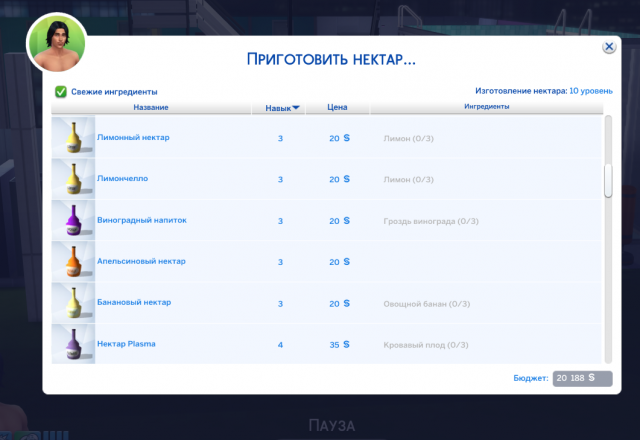The height and width of the screenshot is (440, 640).
Task: Click the recipe list scrollbar thumb
Action: click(x=608, y=181)
